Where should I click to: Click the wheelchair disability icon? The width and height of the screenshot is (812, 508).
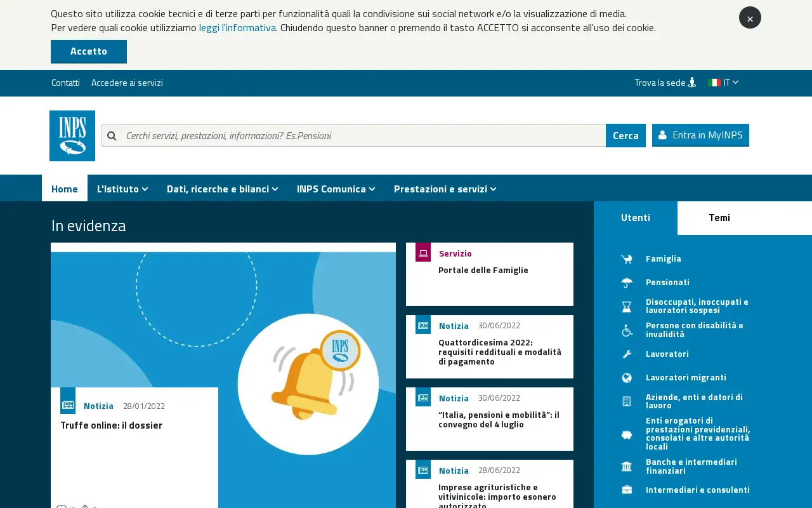coord(627,330)
